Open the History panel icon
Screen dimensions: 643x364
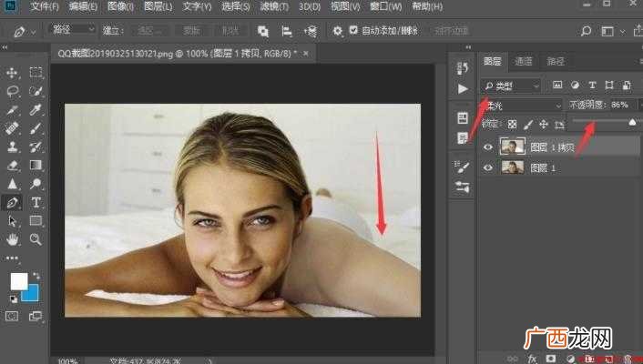click(x=463, y=68)
